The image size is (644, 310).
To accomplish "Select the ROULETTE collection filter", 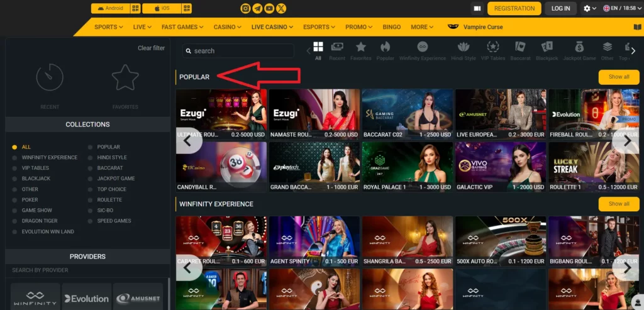I will coord(105,200).
